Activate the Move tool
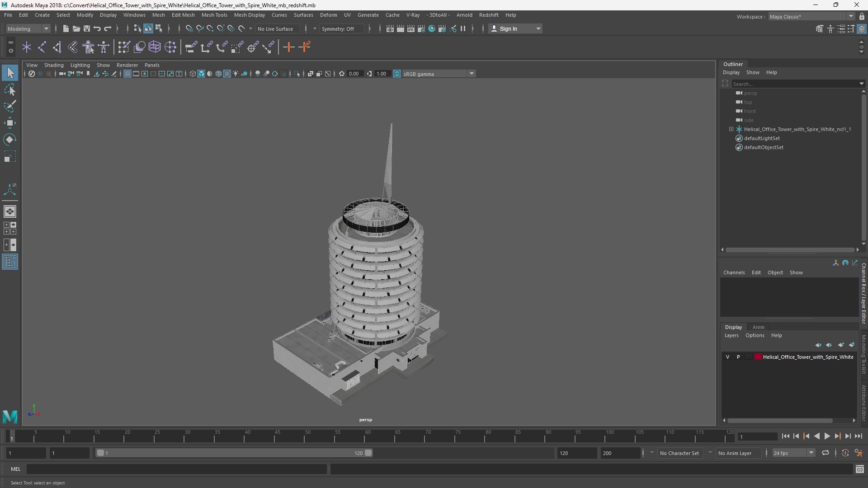The width and height of the screenshot is (868, 488). (10, 123)
